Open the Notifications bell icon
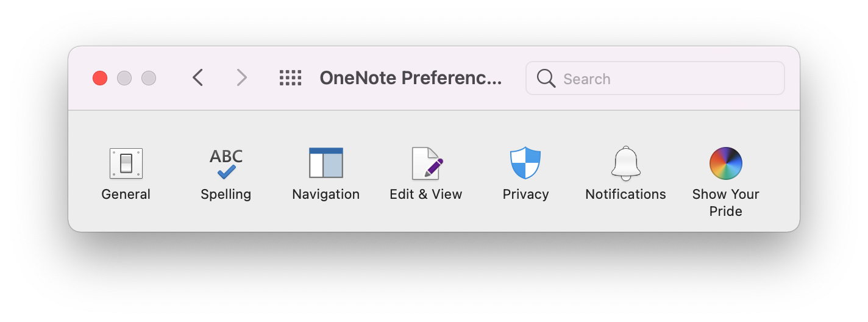 click(626, 163)
